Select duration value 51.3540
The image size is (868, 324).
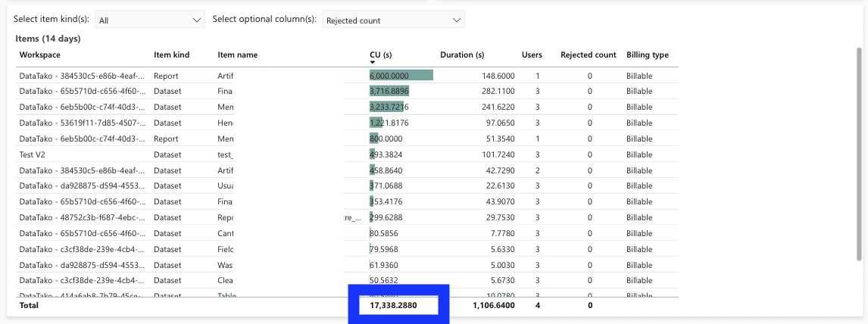click(x=499, y=139)
